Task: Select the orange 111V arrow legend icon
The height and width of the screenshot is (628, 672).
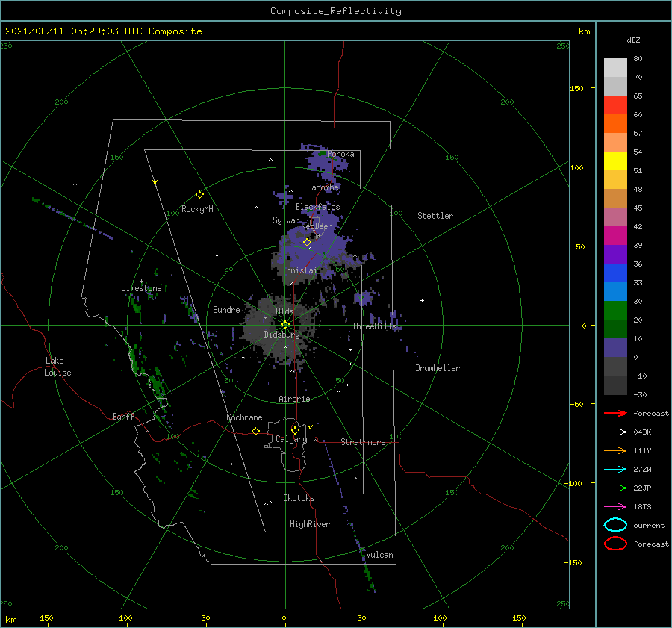Action: pos(615,450)
